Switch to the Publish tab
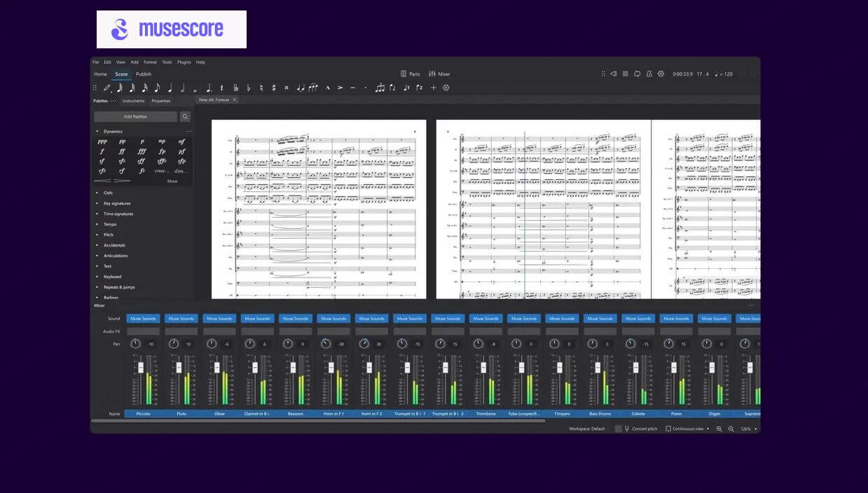868x493 pixels. click(x=144, y=74)
